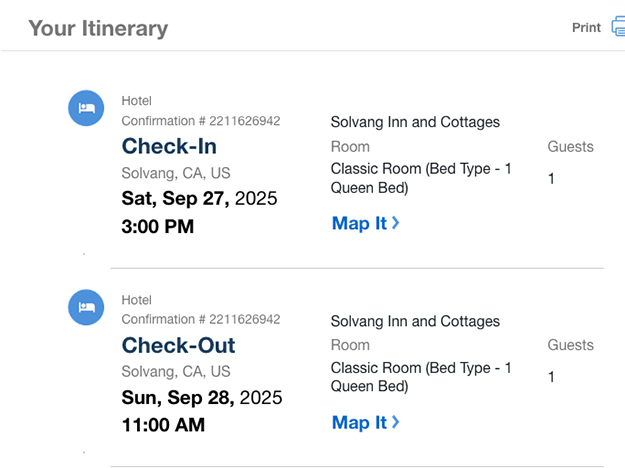This screenshot has width=625, height=468.
Task: Click the Sat, Sep 27, 2025 check-in date
Action: [x=199, y=199]
